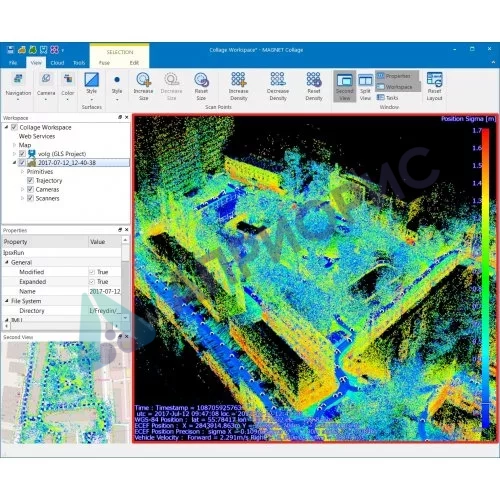
Task: Click Decrease Density for scan points
Action: tap(278, 87)
